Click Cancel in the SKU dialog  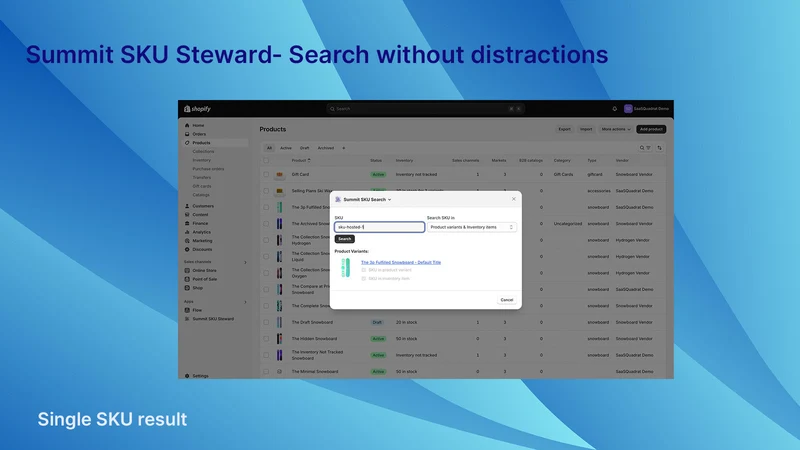507,299
